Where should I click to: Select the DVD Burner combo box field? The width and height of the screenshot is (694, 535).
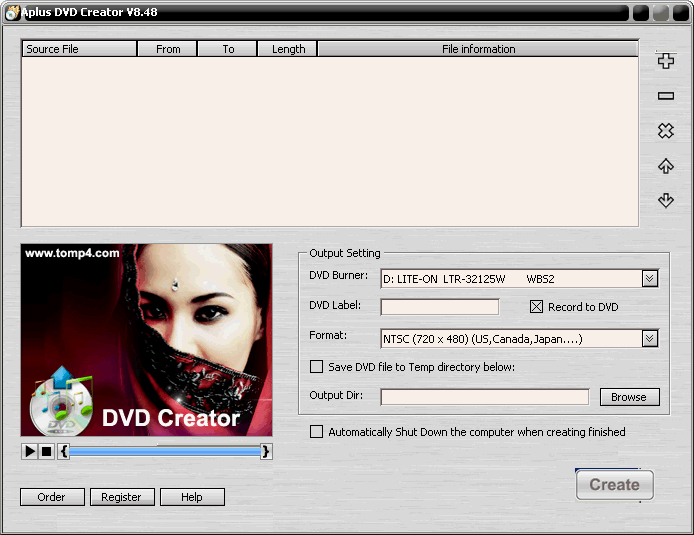click(520, 278)
